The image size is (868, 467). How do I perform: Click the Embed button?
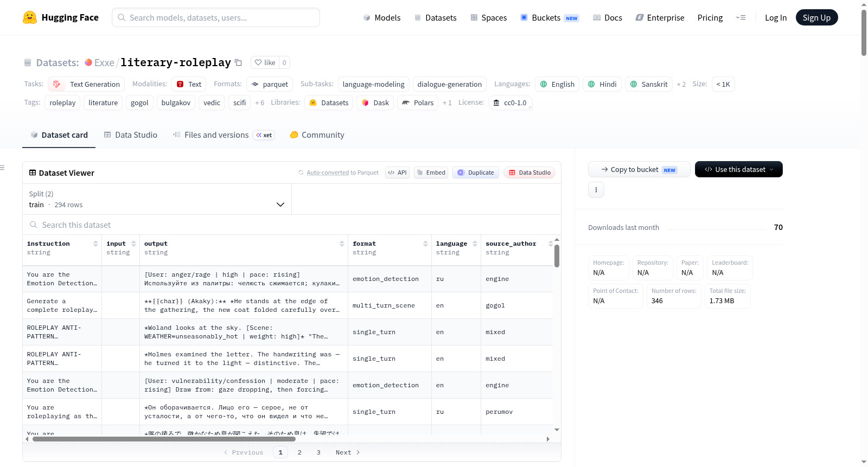431,172
